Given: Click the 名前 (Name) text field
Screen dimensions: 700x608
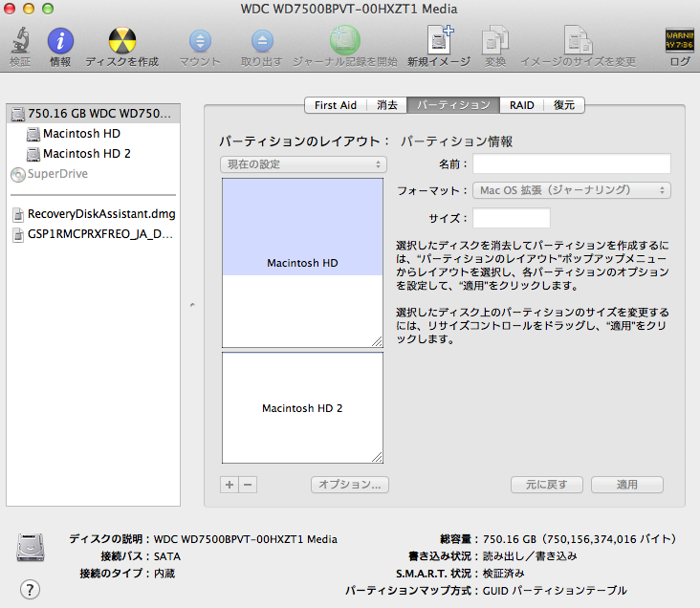Looking at the screenshot, I should pos(572,163).
